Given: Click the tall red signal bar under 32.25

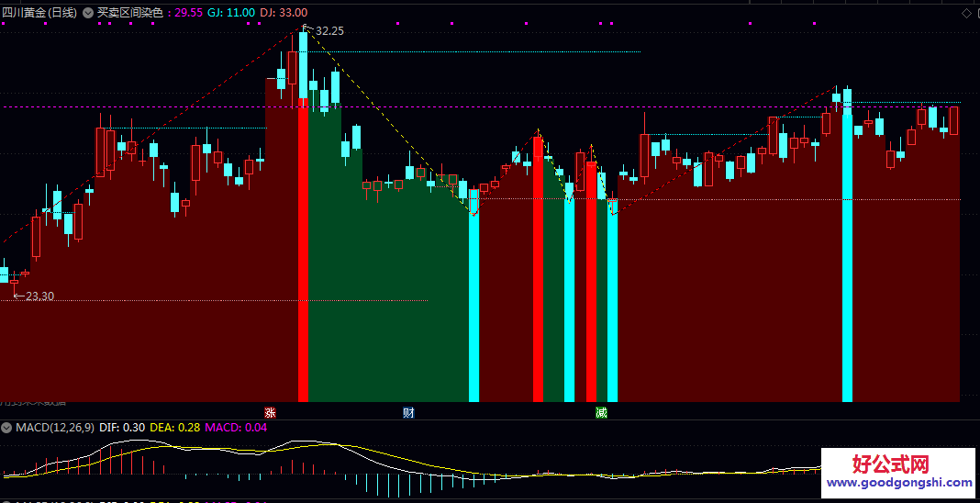Looking at the screenshot, I should pyautogui.click(x=303, y=250).
